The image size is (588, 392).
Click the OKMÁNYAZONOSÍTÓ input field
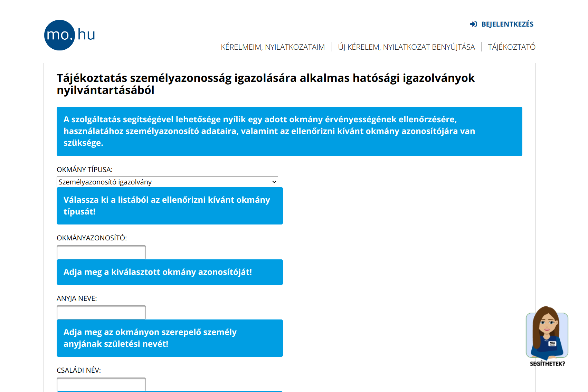point(101,252)
